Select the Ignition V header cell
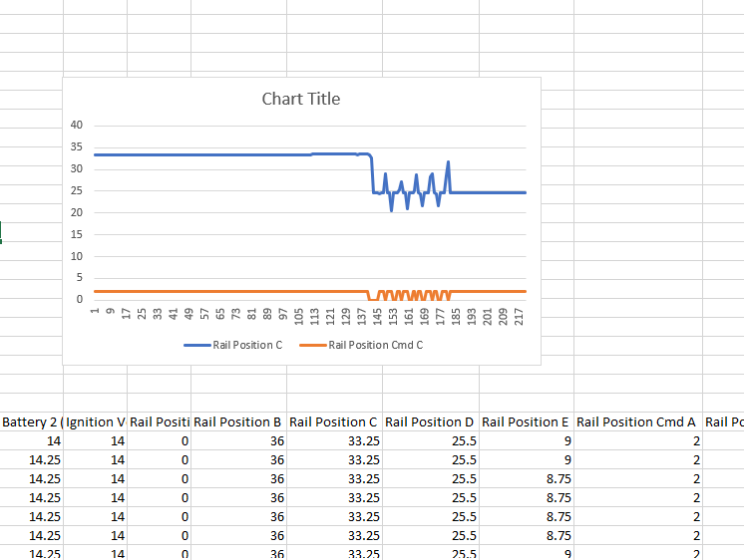The height and width of the screenshot is (560, 744). [x=96, y=422]
